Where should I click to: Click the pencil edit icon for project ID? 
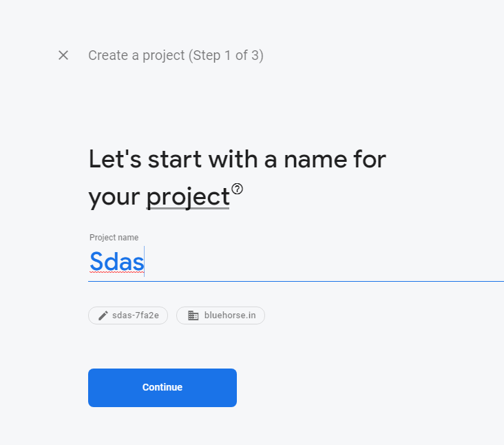(103, 315)
